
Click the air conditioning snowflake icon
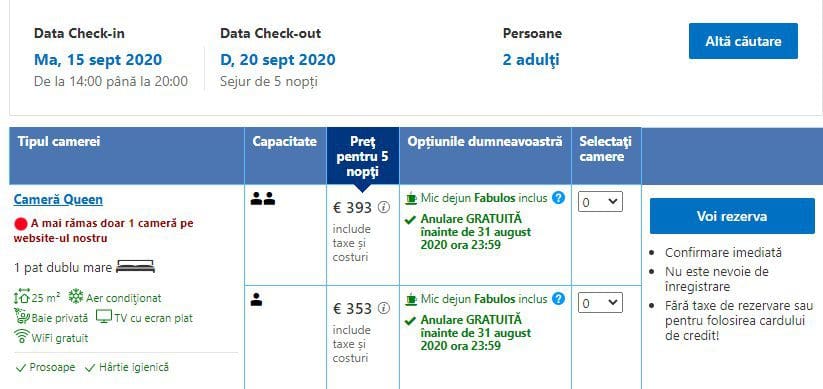click(x=76, y=297)
